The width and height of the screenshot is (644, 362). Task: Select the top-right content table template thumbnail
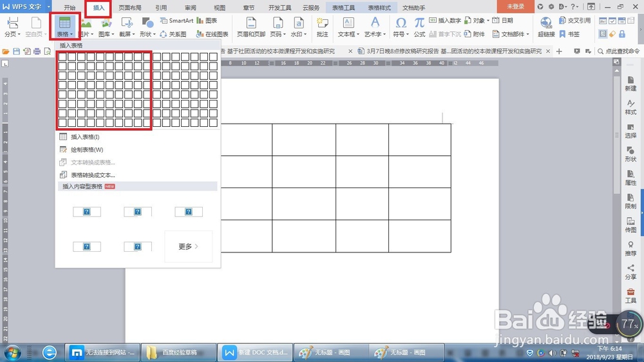click(189, 212)
